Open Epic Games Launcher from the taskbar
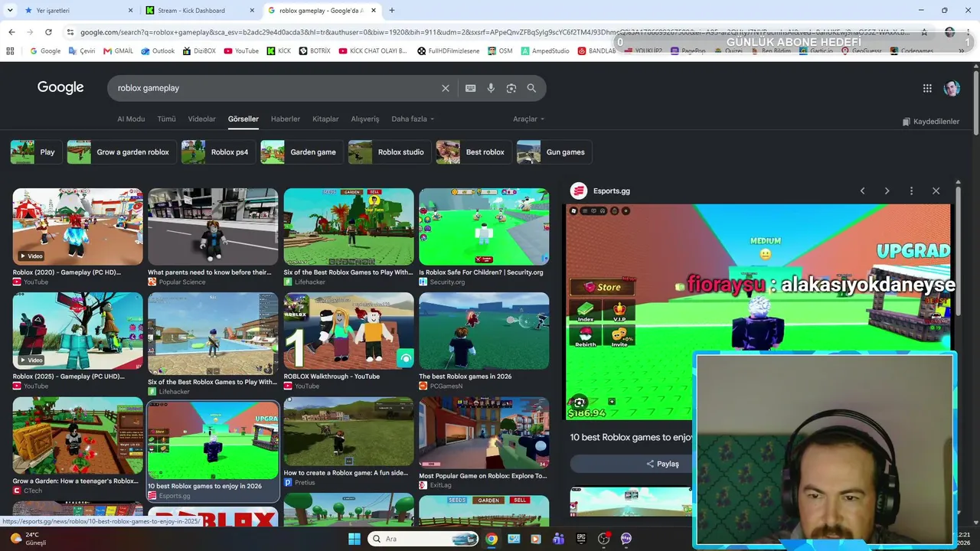 [581, 539]
